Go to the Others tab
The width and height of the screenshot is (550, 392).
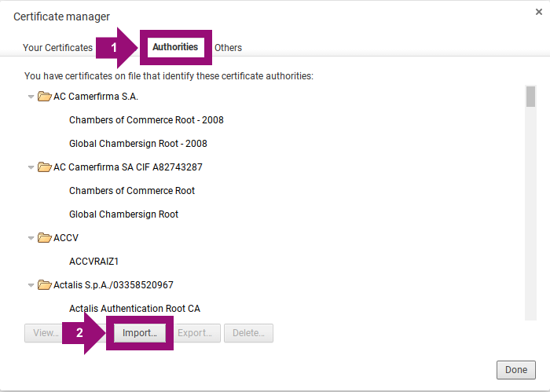[229, 48]
